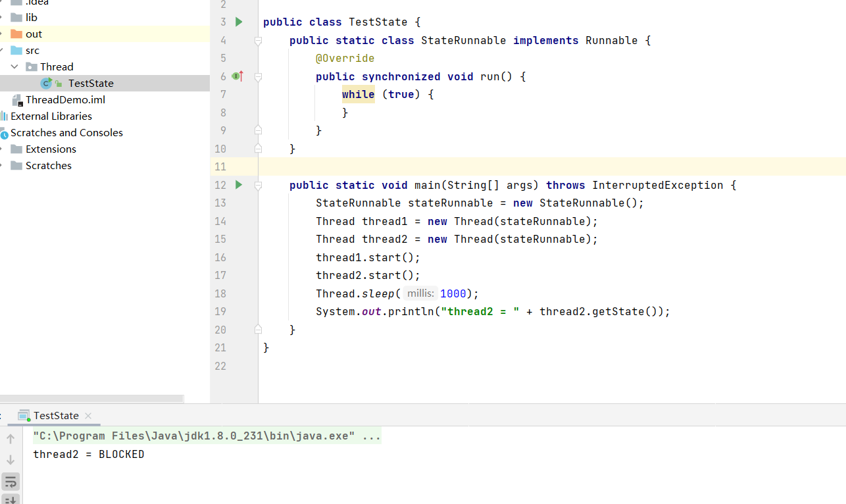Fold the StateRunnable class at line 4
This screenshot has height=504, width=846.
[258, 41]
